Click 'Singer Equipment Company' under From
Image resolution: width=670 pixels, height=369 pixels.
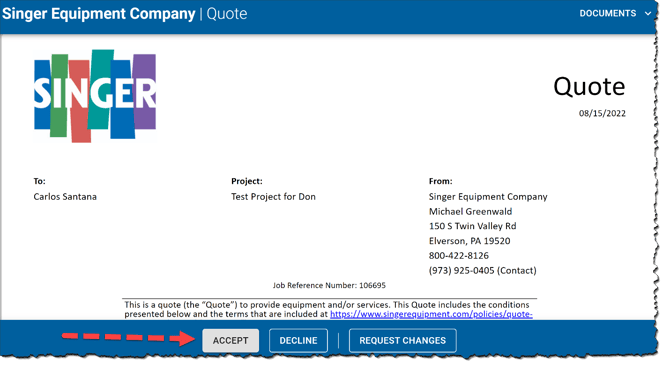(x=488, y=196)
